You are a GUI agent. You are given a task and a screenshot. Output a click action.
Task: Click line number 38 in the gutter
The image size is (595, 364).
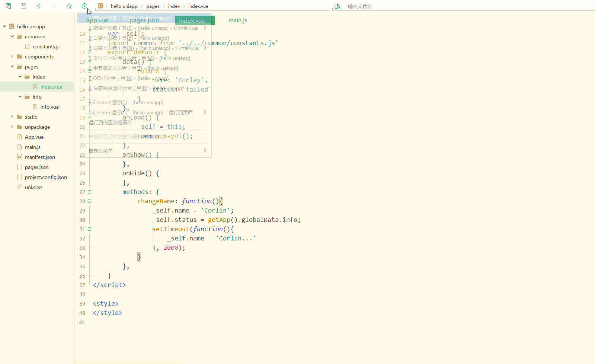[x=82, y=294]
